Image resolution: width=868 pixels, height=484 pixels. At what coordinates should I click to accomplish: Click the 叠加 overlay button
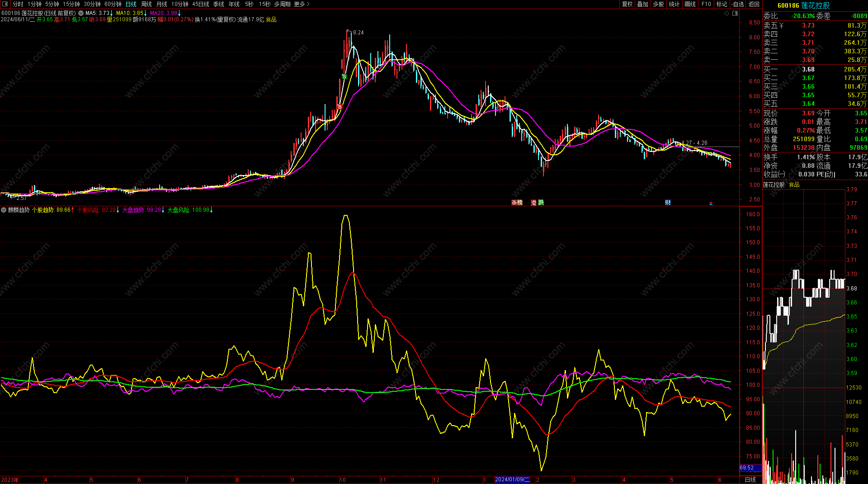[643, 4]
